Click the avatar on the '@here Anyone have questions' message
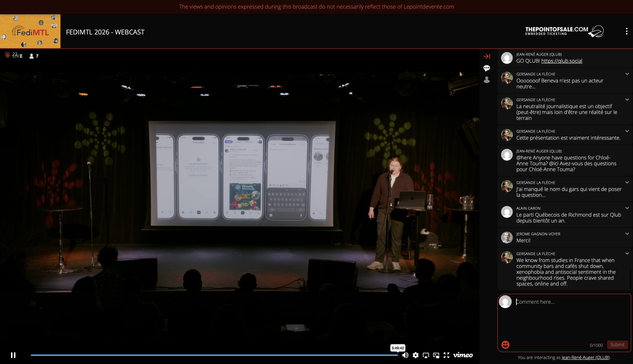The image size is (633, 364). pyautogui.click(x=507, y=155)
